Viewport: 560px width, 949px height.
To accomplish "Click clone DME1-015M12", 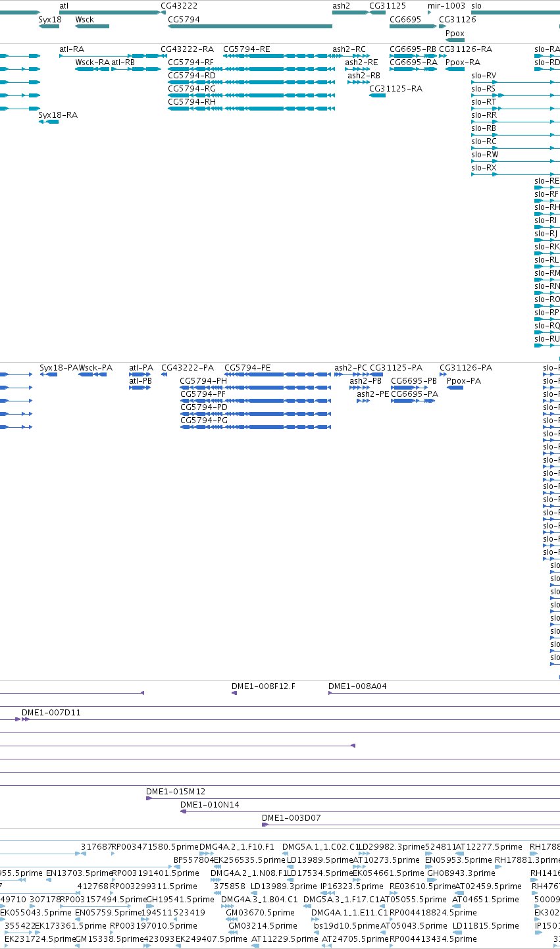I will click(x=176, y=792).
